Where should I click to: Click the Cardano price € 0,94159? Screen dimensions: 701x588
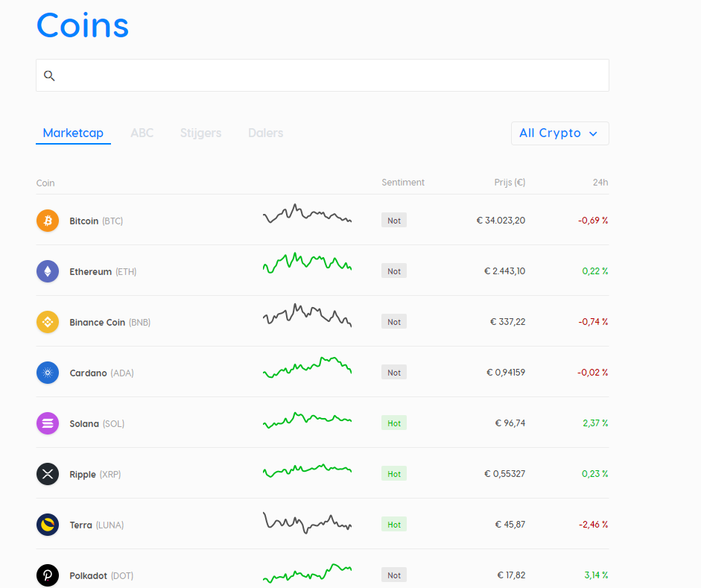coord(506,373)
